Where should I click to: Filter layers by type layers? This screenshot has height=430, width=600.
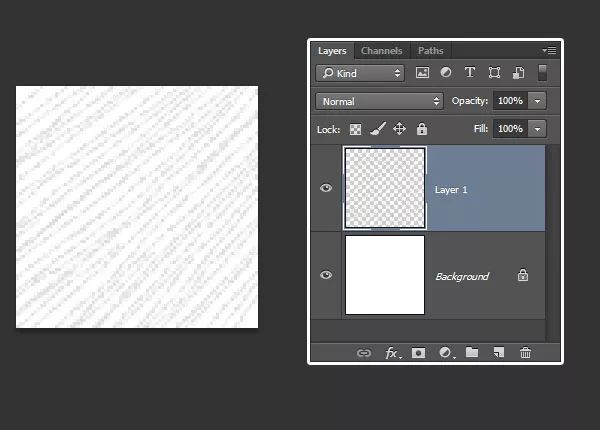coord(470,73)
